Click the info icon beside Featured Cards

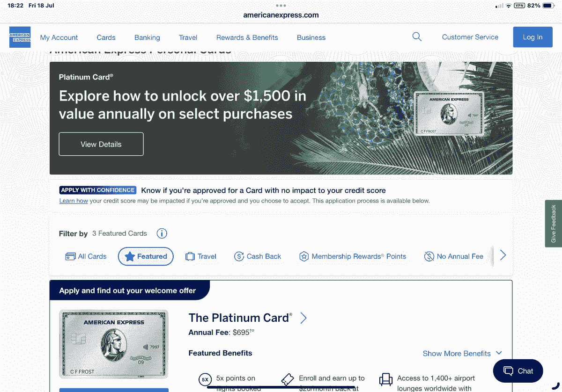tap(162, 233)
